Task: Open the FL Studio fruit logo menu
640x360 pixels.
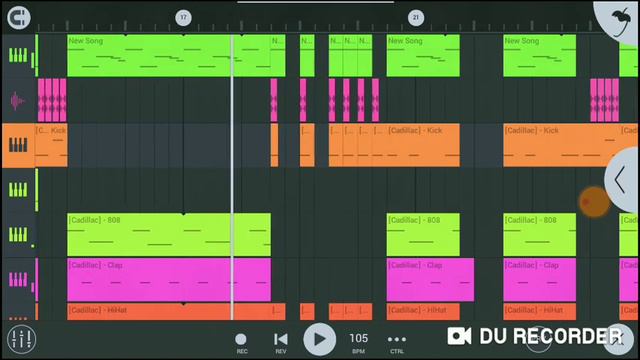Action: [621, 21]
